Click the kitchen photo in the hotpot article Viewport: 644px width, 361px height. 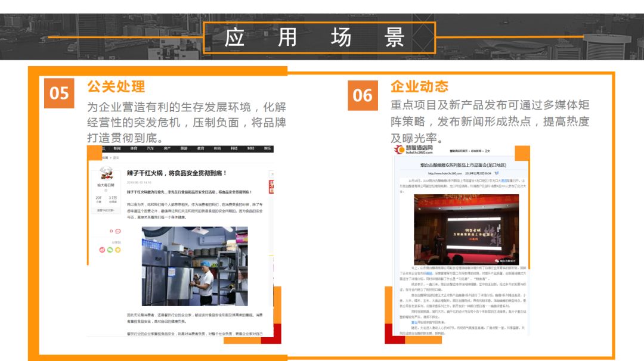pyautogui.click(x=194, y=266)
